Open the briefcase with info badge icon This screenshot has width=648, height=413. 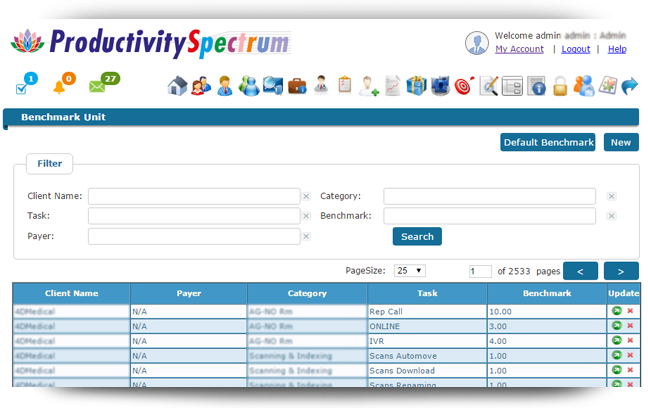[x=297, y=86]
